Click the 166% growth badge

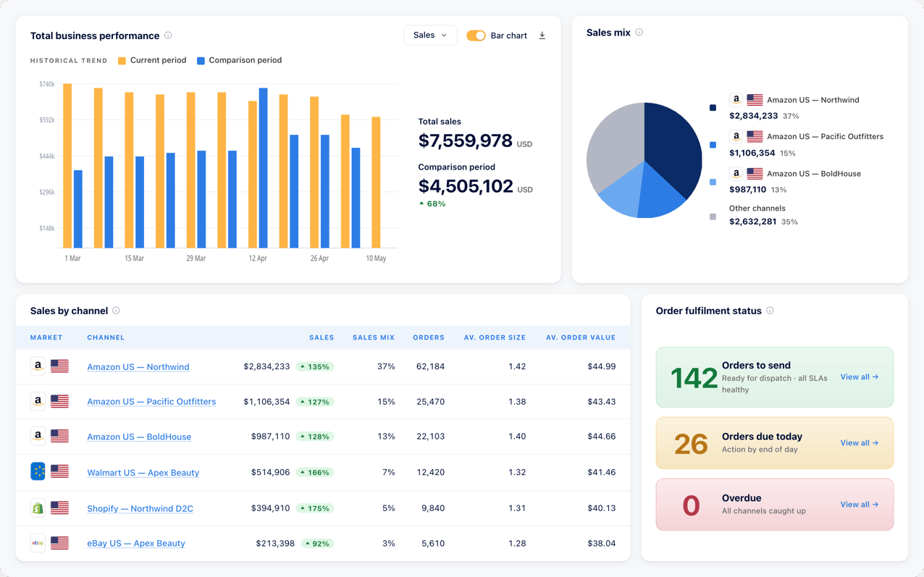pyautogui.click(x=315, y=473)
